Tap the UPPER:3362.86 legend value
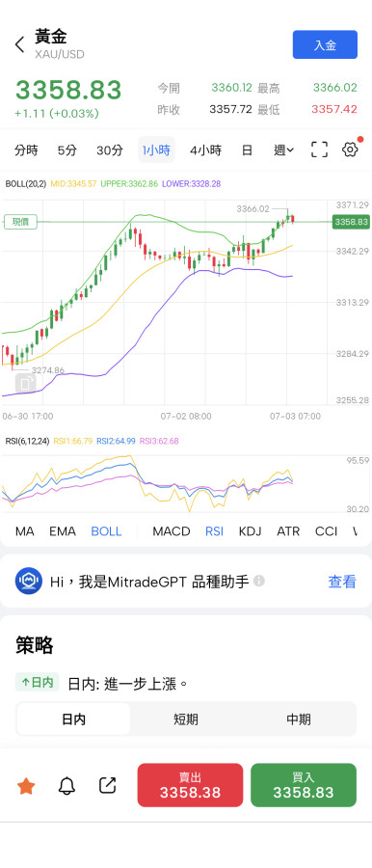Image resolution: width=372 pixels, height=868 pixels. click(129, 183)
